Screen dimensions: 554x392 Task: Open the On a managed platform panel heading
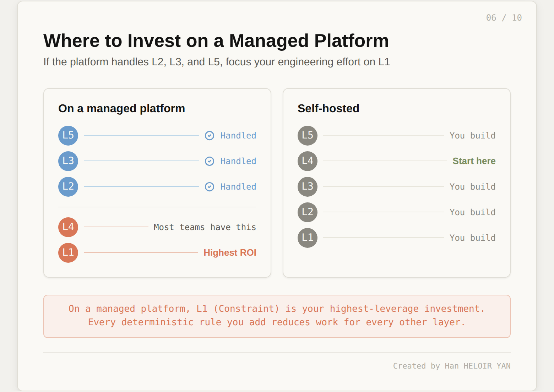pos(121,108)
